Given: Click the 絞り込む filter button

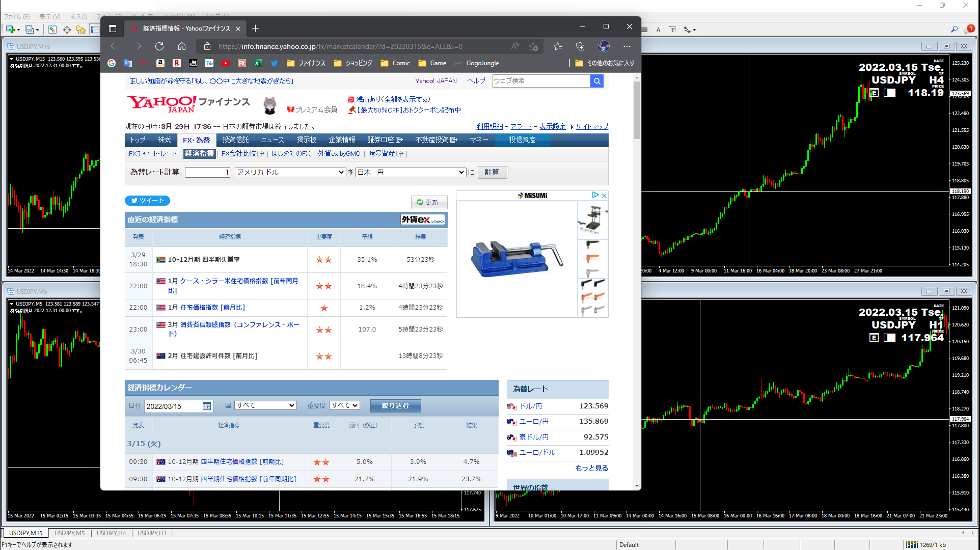Looking at the screenshot, I should (x=395, y=405).
